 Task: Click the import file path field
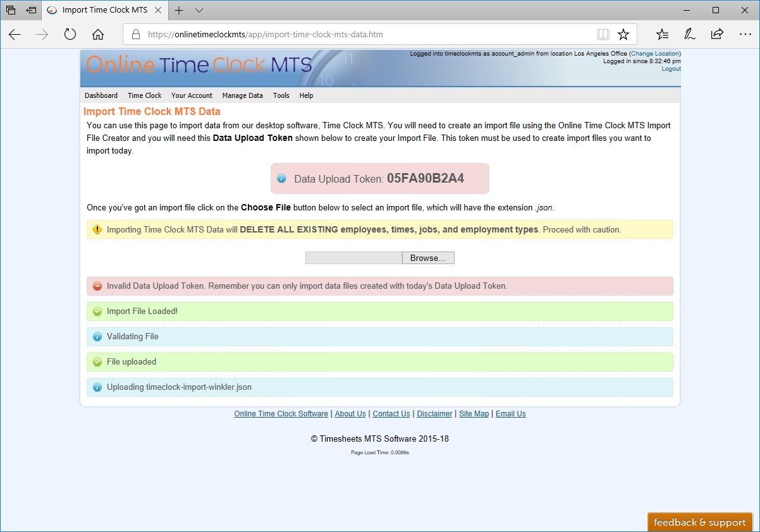[x=353, y=258]
